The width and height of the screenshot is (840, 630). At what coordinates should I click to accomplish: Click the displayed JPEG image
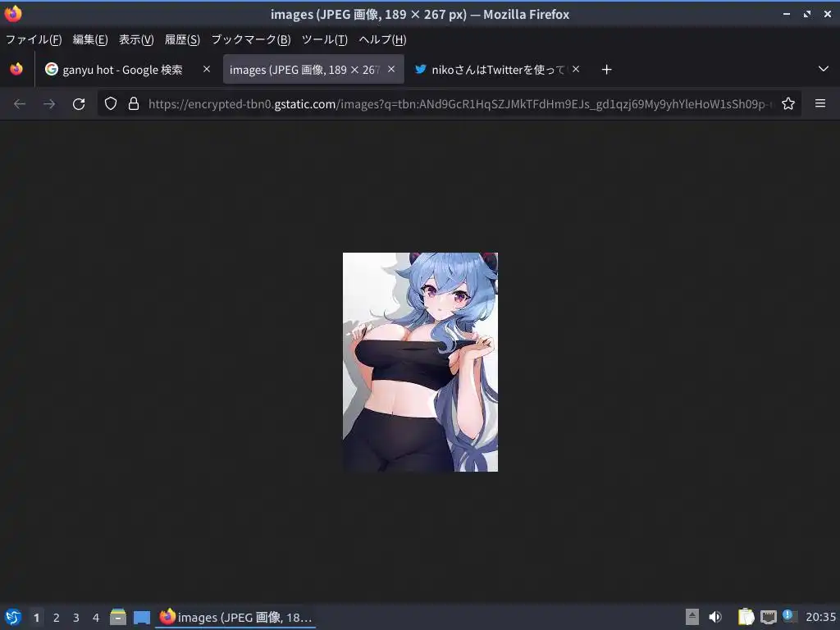point(420,362)
